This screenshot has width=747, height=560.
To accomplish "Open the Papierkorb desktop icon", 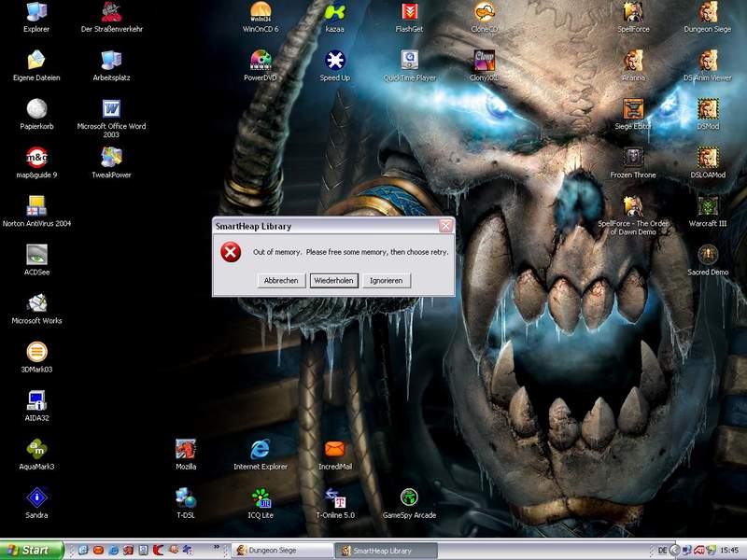I will [37, 109].
